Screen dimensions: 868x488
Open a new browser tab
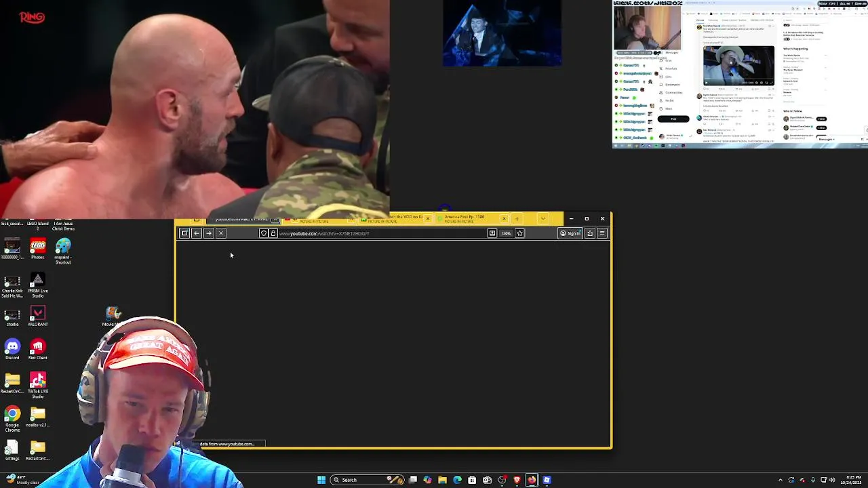[517, 219]
